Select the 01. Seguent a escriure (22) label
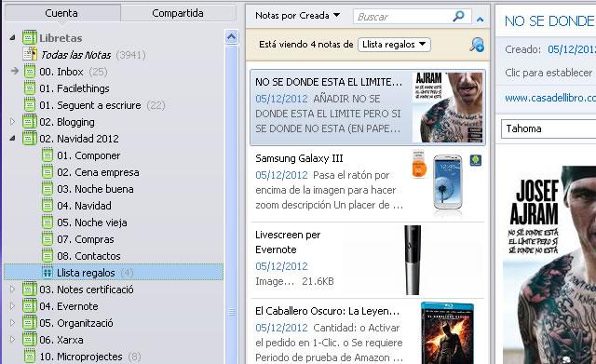The height and width of the screenshot is (364, 596). tap(102, 105)
